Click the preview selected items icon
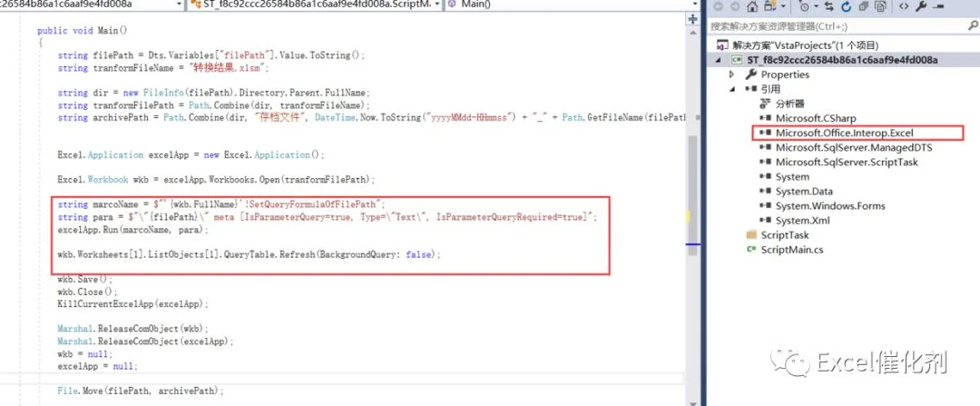This screenshot has width=980, height=406. click(x=939, y=7)
